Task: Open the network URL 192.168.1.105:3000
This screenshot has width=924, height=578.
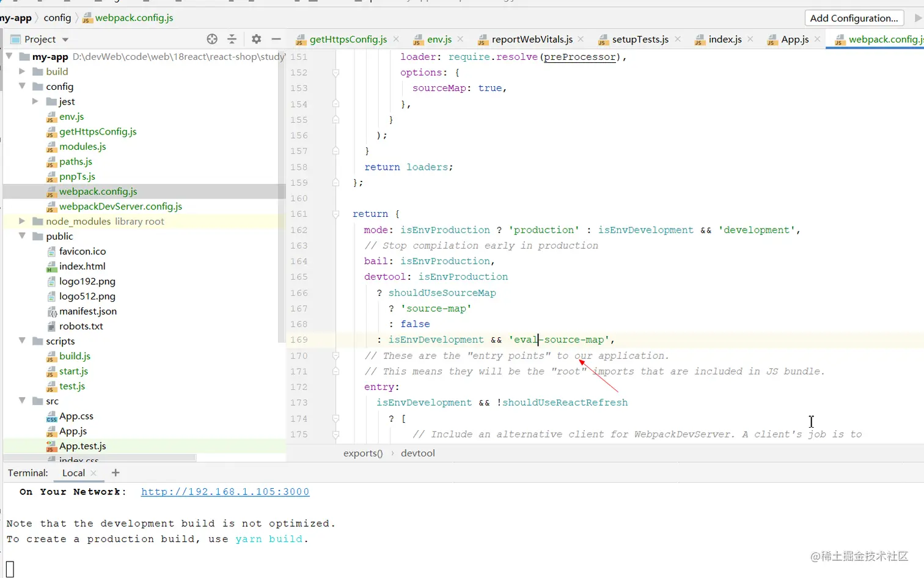Action: [225, 492]
